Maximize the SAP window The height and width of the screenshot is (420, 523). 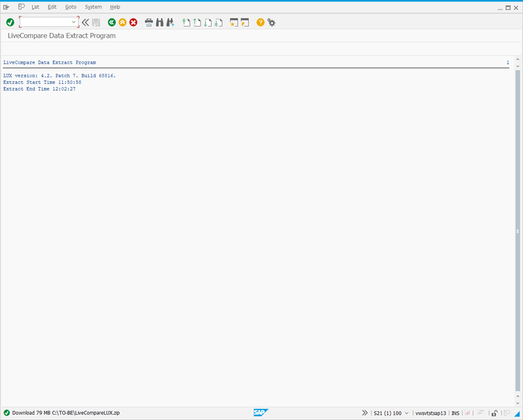pos(508,8)
